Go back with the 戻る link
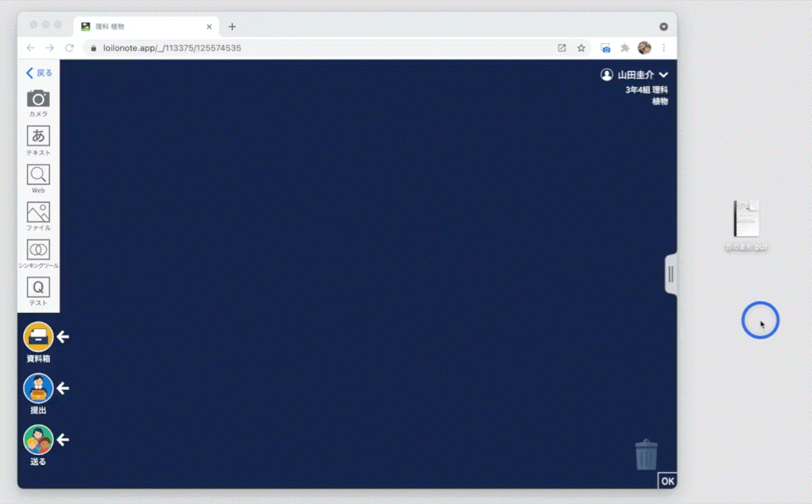The image size is (812, 504). 40,73
